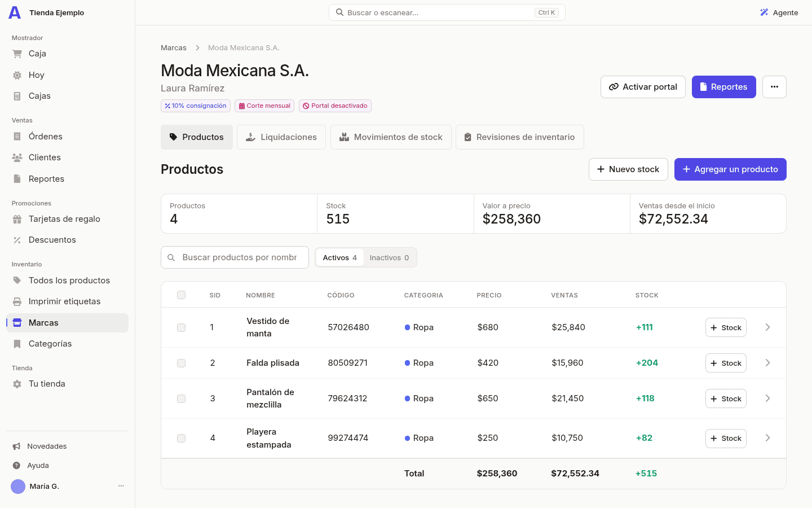Expand the Pantalón de mezclilla row chevron

coord(767,398)
